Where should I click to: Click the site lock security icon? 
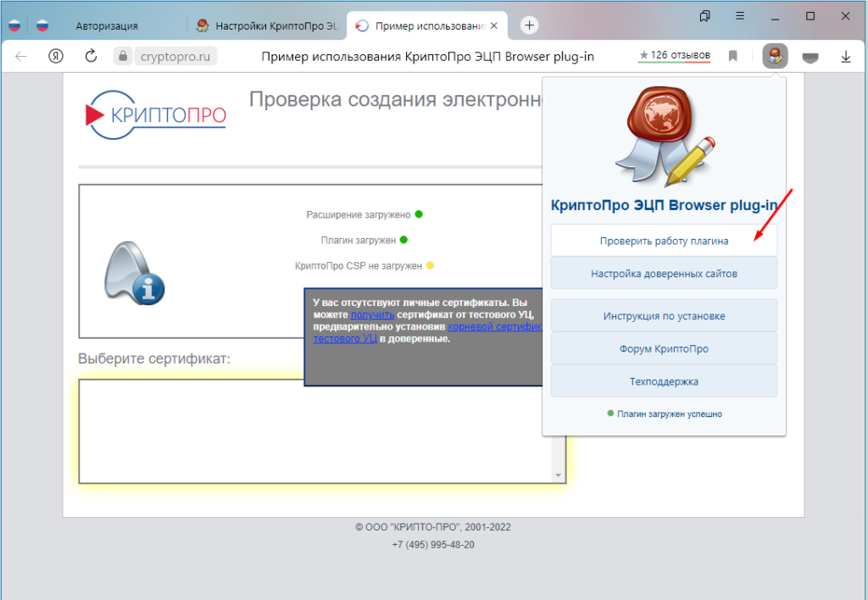coord(123,57)
